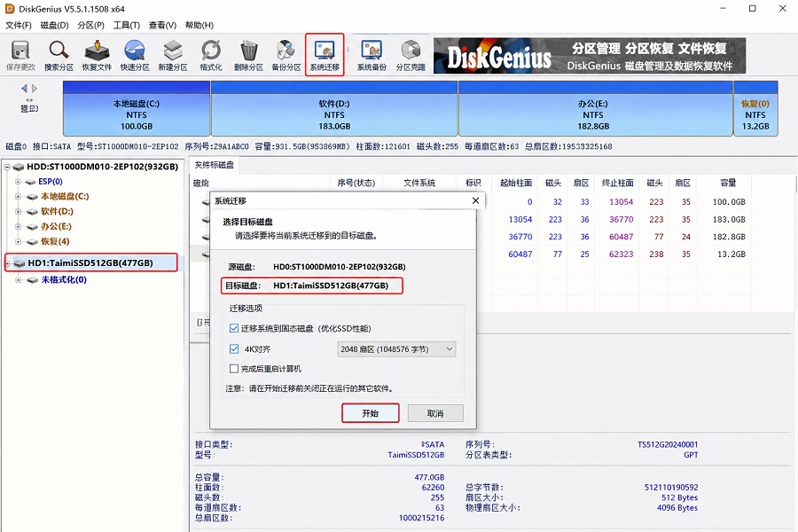Select 本地磁盘(C:) label in disk tree
The image size is (798, 532).
[65, 197]
